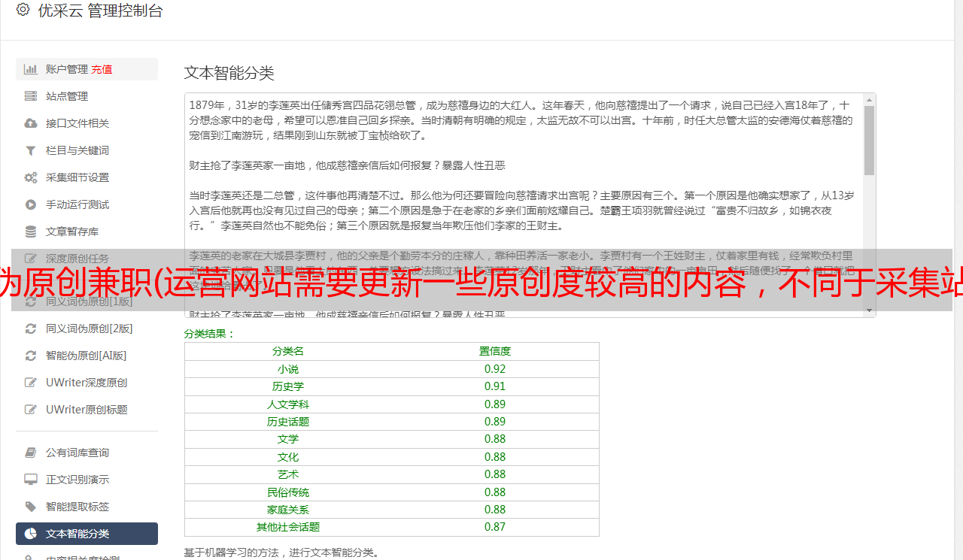Click the play icon for 手动运行测试
This screenshot has width=963, height=560.
click(31, 204)
